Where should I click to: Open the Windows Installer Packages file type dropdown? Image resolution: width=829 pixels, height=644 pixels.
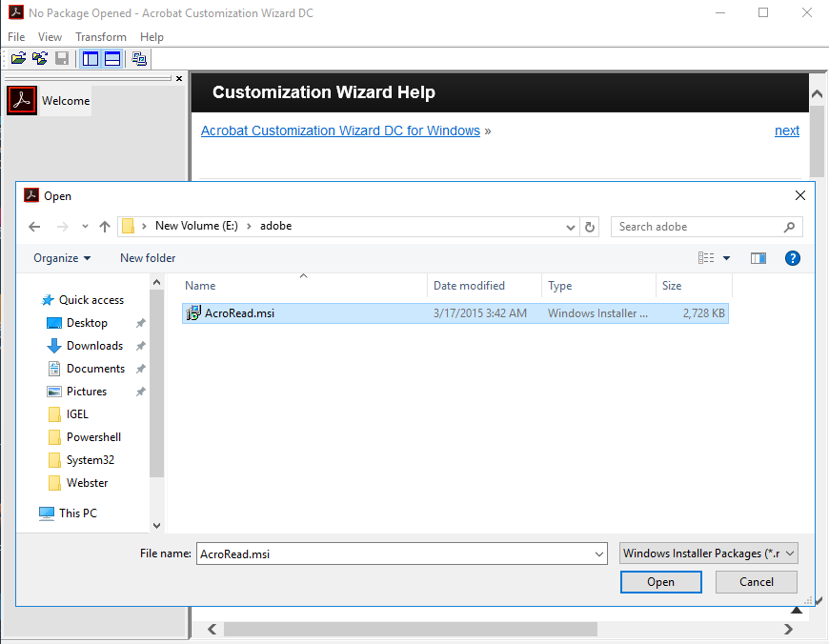709,553
